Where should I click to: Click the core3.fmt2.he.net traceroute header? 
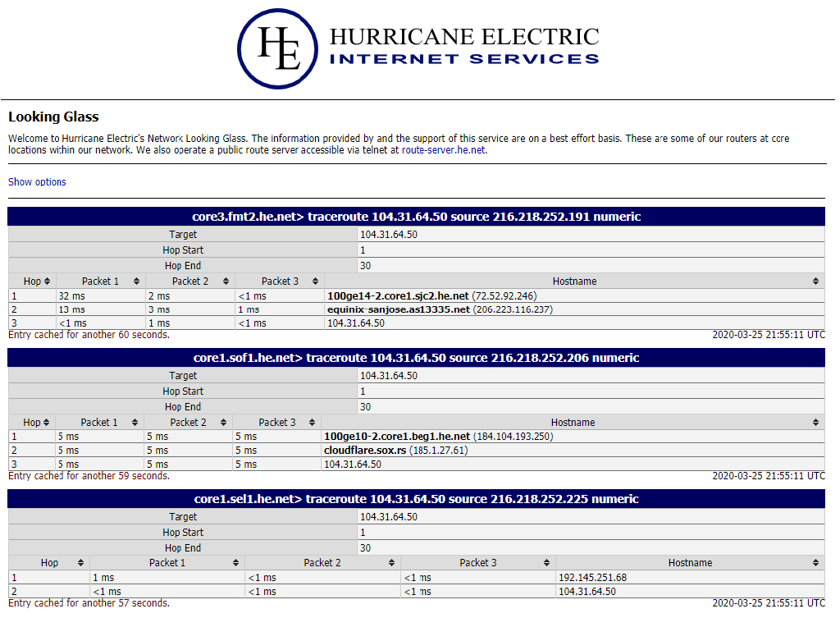416,217
